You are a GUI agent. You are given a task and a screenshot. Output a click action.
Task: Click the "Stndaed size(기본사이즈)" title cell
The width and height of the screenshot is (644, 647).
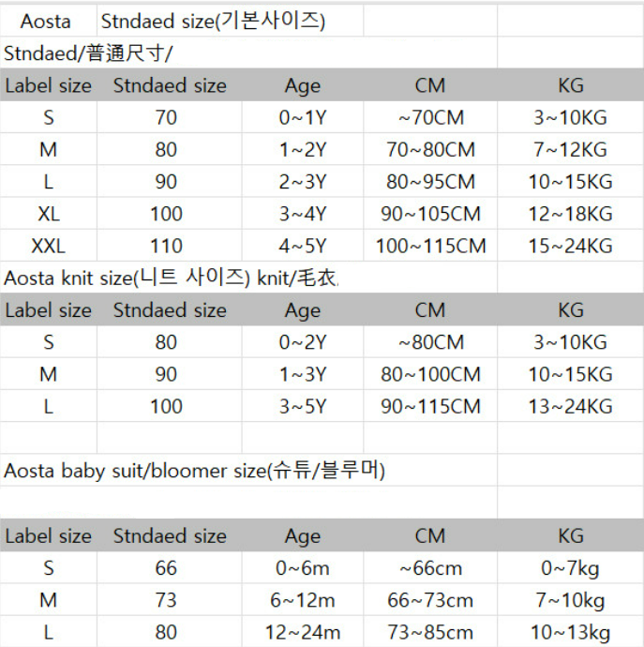[213, 21]
